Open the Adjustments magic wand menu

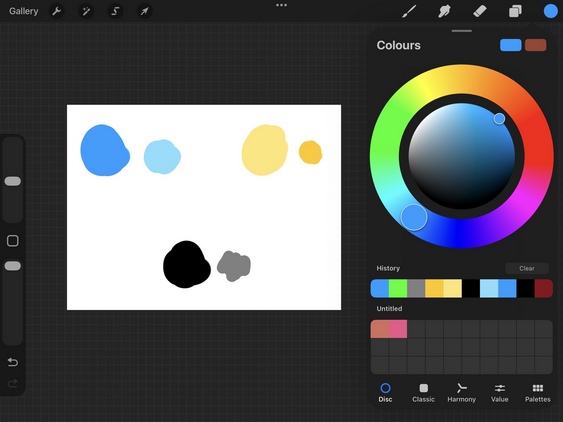point(86,11)
